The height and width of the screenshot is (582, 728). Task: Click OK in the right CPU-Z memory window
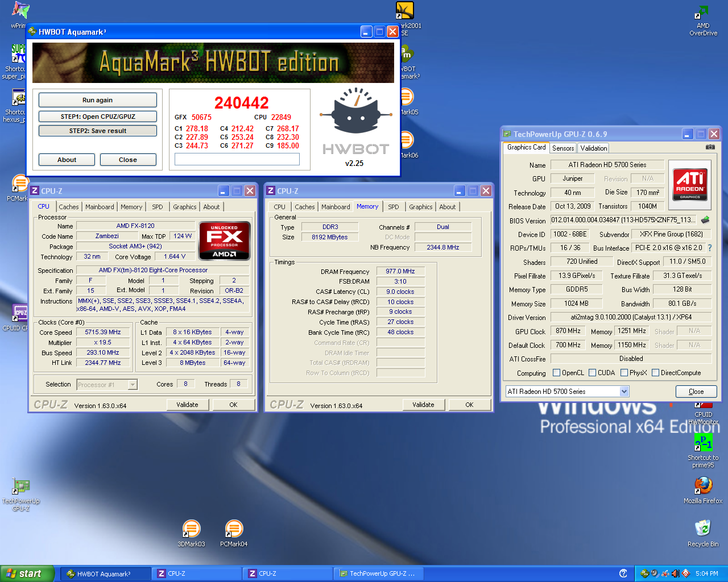point(469,405)
